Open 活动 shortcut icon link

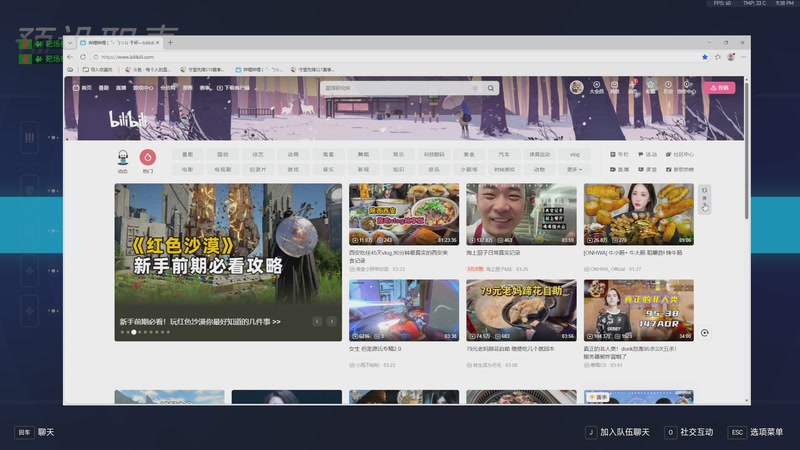(647, 154)
